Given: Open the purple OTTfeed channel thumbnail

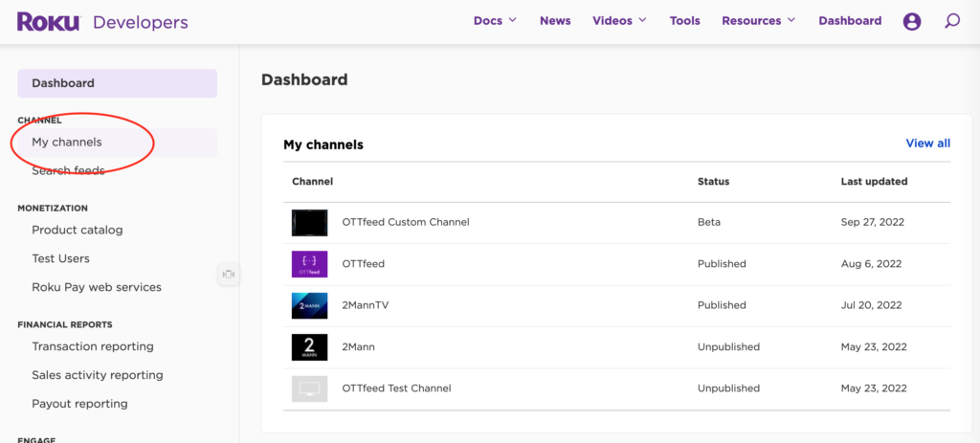Looking at the screenshot, I should pos(309,264).
